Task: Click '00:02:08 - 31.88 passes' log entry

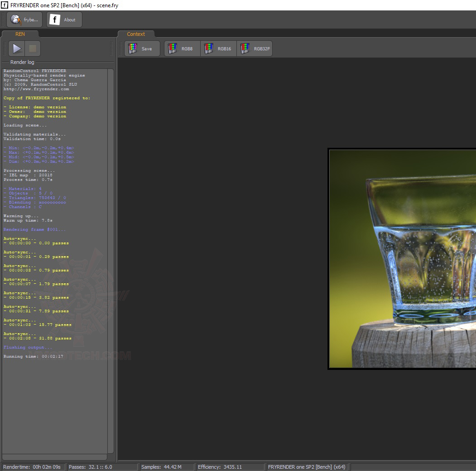Action: [x=37, y=338]
